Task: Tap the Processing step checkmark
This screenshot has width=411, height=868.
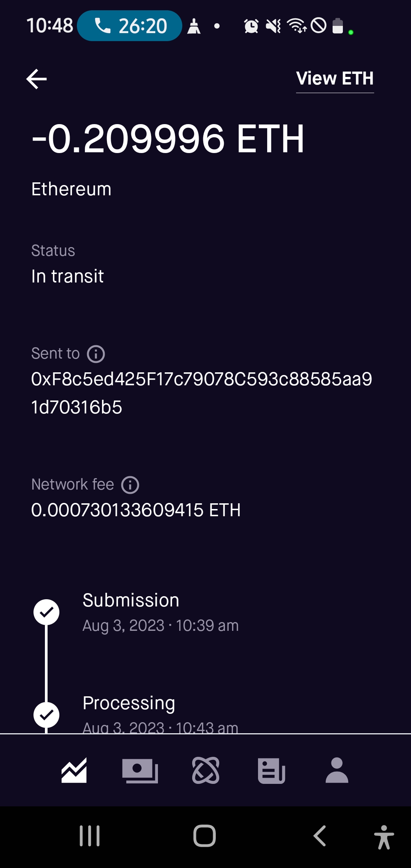Action: tap(46, 715)
